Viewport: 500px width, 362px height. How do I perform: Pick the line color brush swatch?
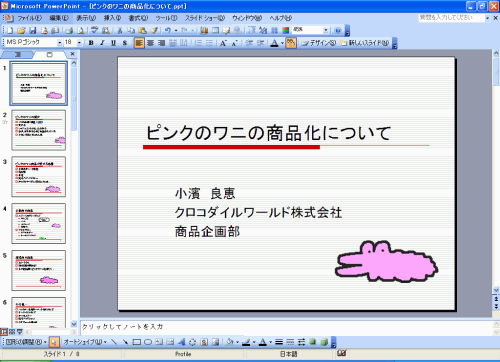click(x=246, y=342)
